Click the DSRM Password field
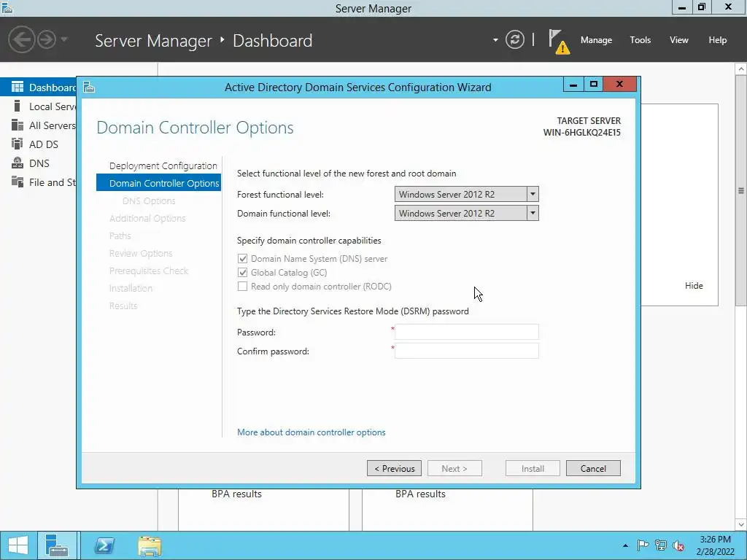The height and width of the screenshot is (560, 747). [466, 332]
